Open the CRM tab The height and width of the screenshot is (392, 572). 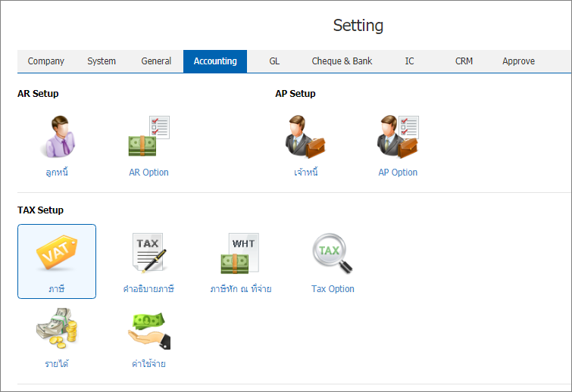coord(464,61)
